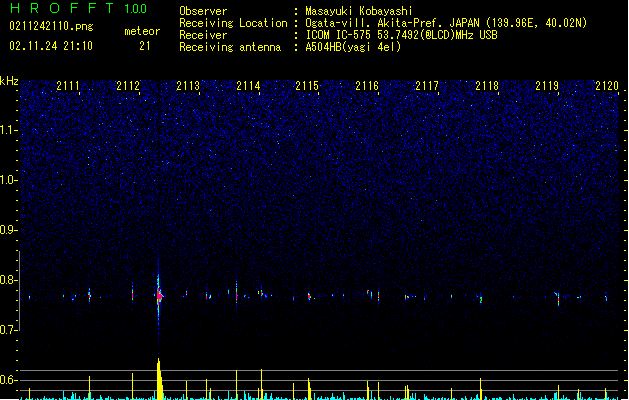
Task: Click the 2114 time marker
Action: 248,86
